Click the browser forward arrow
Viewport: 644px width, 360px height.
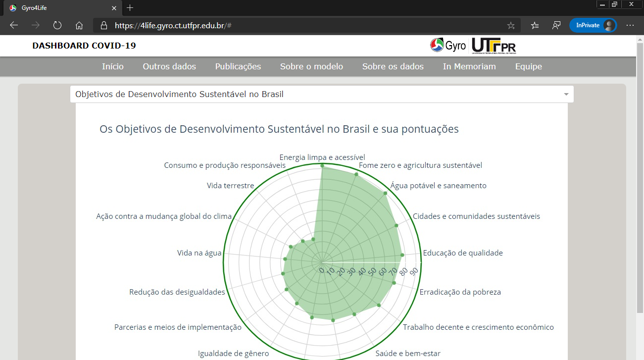pos(36,25)
